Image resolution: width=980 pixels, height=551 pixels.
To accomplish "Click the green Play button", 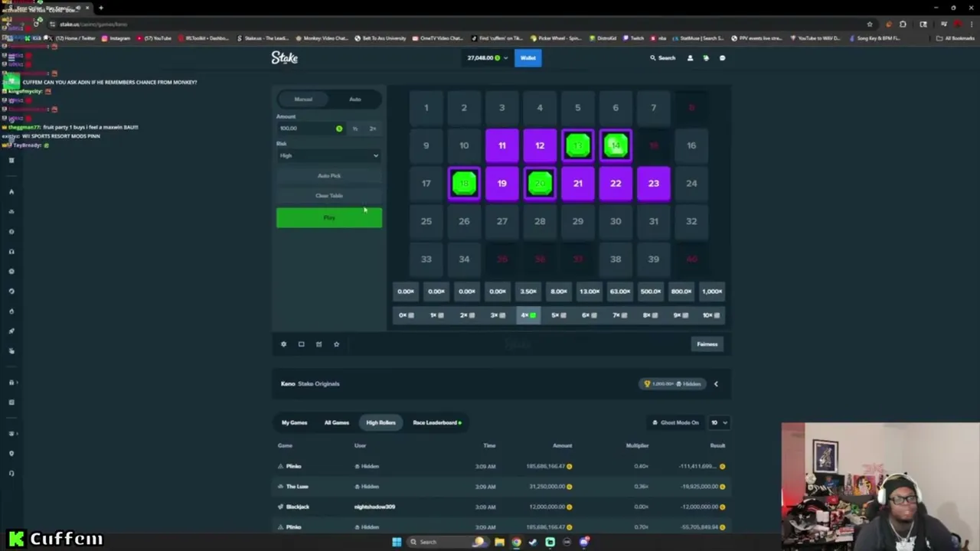I will pyautogui.click(x=329, y=218).
